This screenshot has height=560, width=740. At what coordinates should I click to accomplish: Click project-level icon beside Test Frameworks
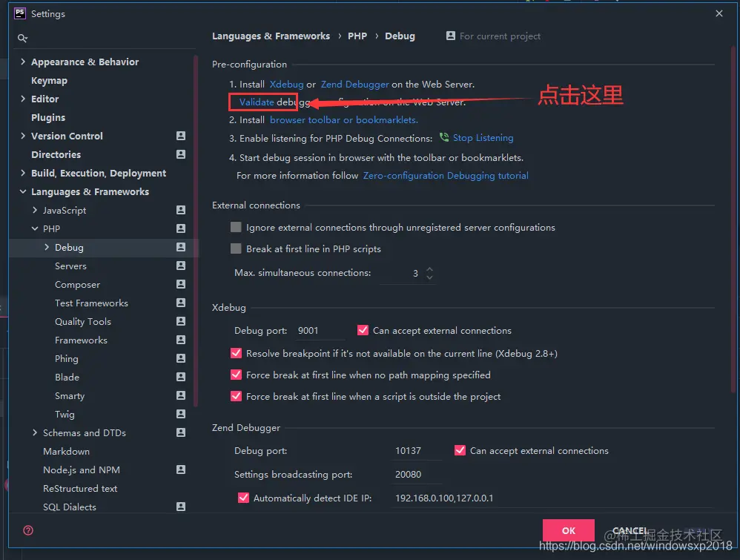[181, 303]
